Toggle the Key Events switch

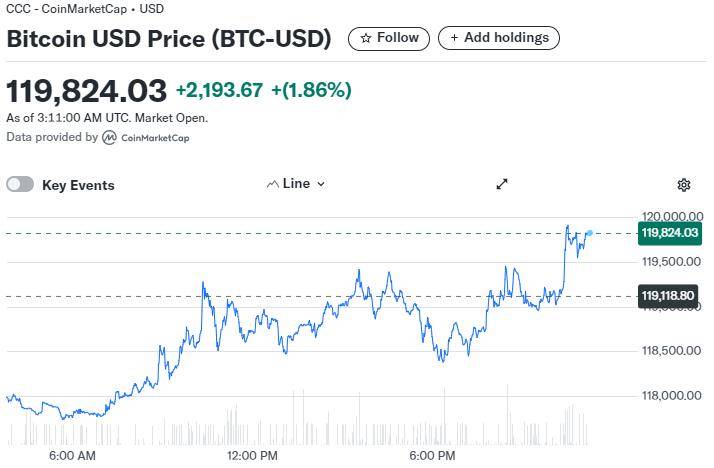point(20,184)
